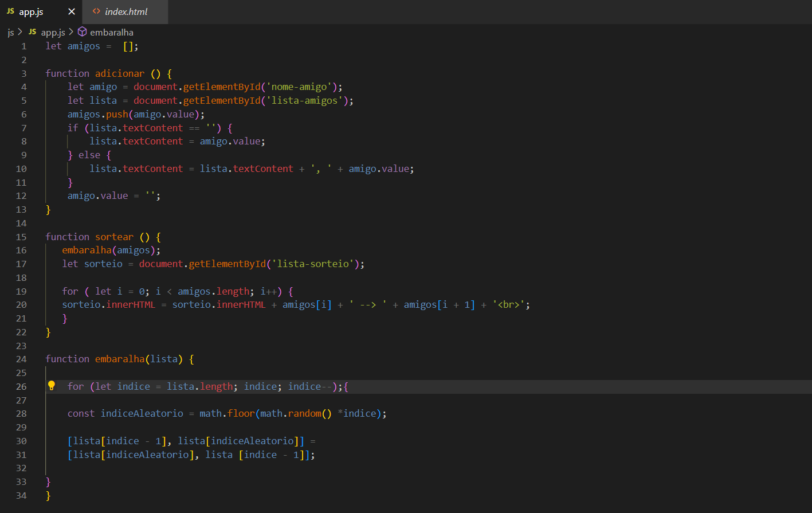Click the closing brace on line 22
Screen dimensions: 812x513
[x=48, y=332]
